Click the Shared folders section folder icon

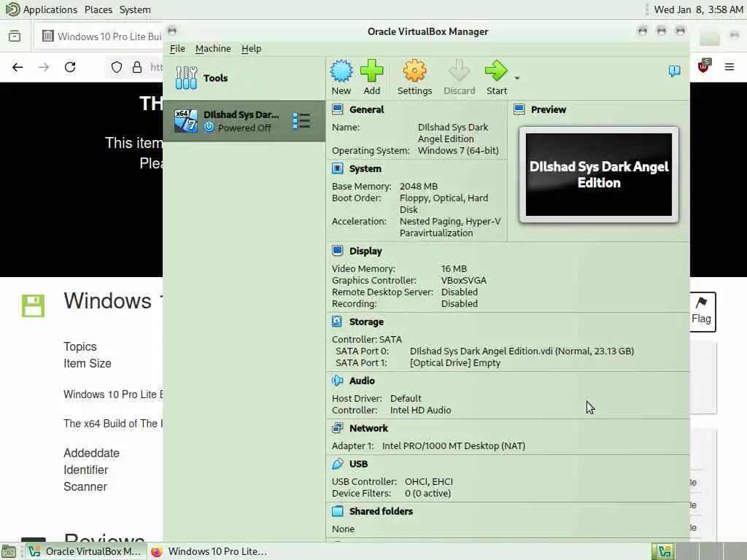[337, 511]
